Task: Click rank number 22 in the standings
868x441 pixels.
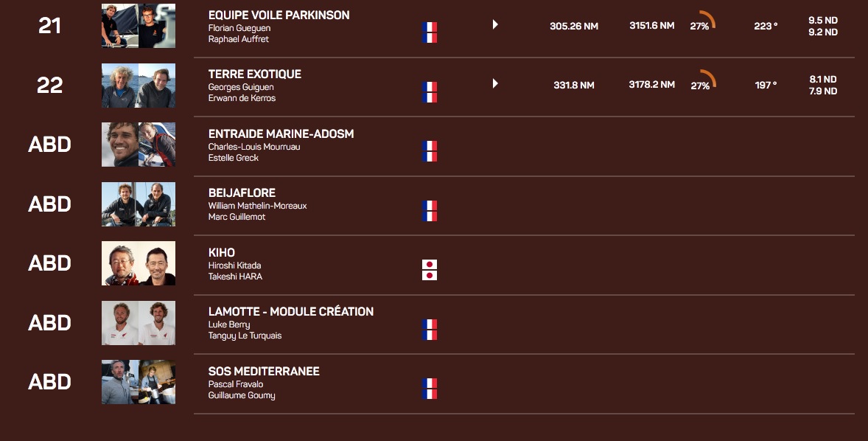Action: [x=49, y=86]
